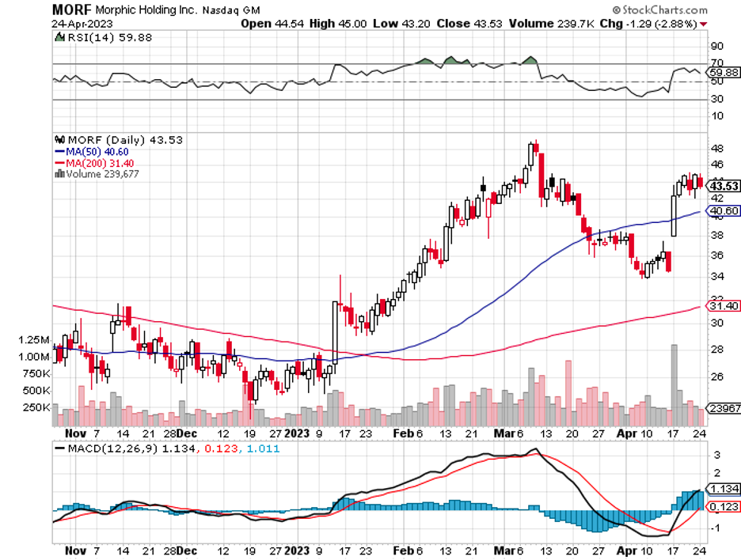Click the Low 43.20 value

point(401,24)
